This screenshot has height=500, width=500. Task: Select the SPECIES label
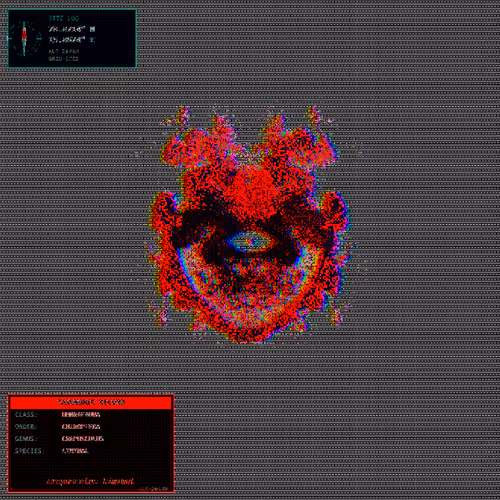click(29, 451)
